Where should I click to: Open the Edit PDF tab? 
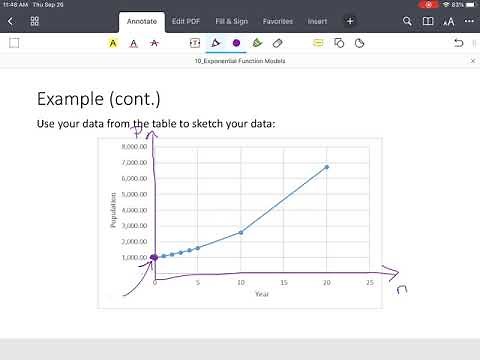(186, 21)
